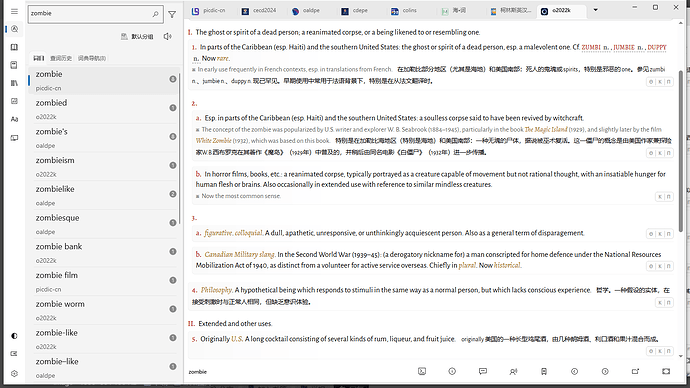Image resolution: width=690 pixels, height=388 pixels.
Task: Click the 'plural' label link
Action: click(x=467, y=265)
